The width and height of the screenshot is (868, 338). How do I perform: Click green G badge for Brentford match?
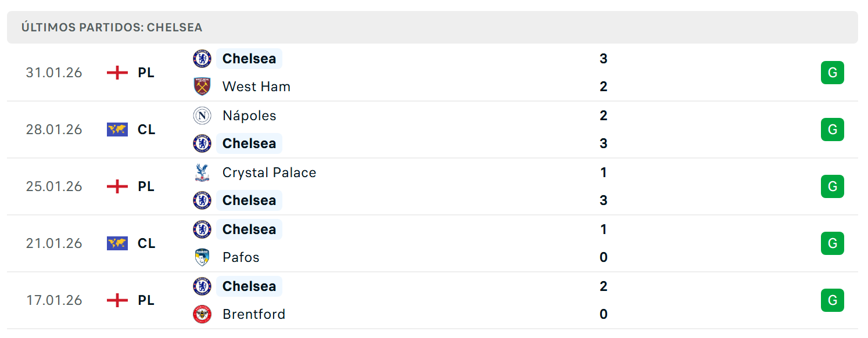point(832,300)
